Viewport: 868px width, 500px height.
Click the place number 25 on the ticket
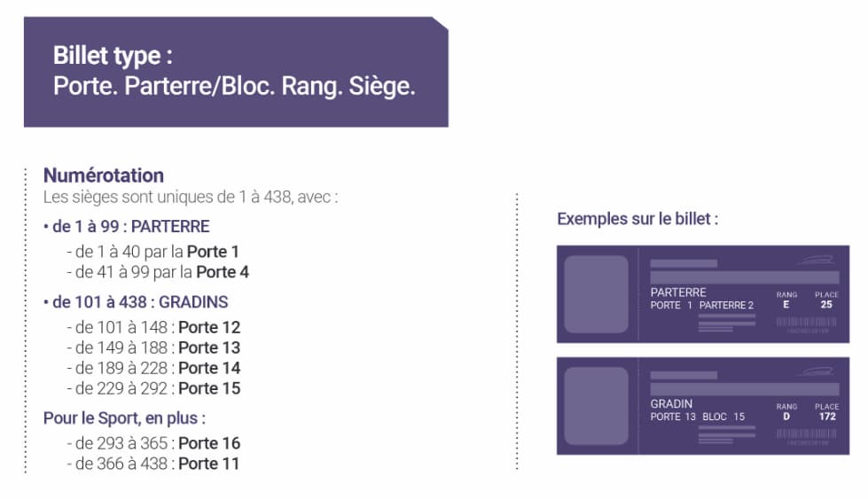pos(826,305)
